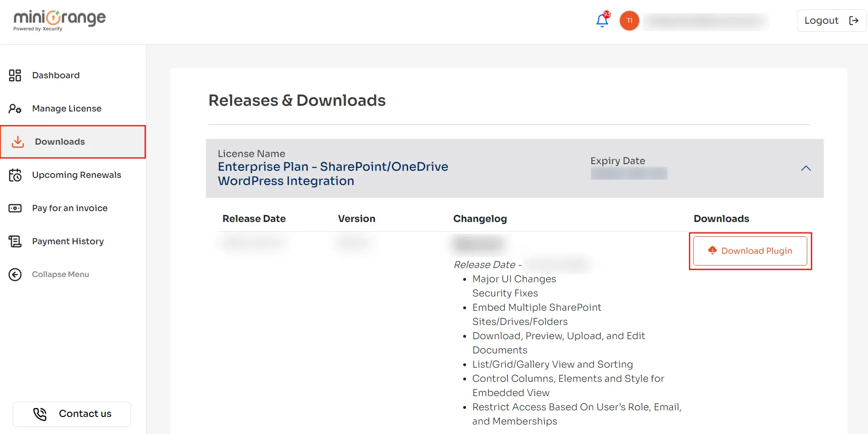This screenshot has height=434, width=868.
Task: Go to Manage License
Action: [67, 109]
